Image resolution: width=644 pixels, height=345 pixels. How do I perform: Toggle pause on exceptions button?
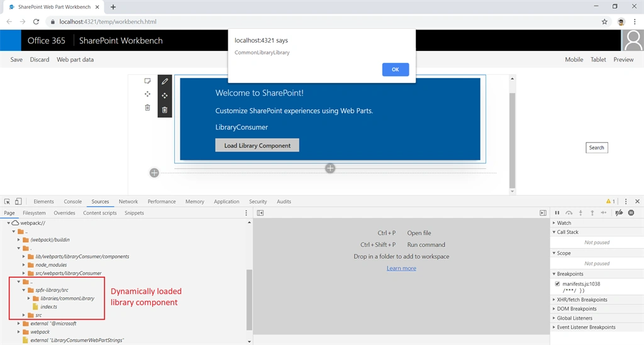631,213
